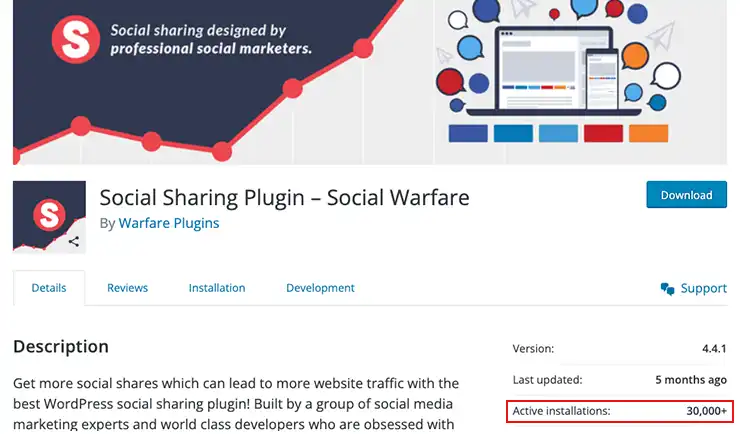
Task: Open the Reviews tab
Action: point(127,288)
